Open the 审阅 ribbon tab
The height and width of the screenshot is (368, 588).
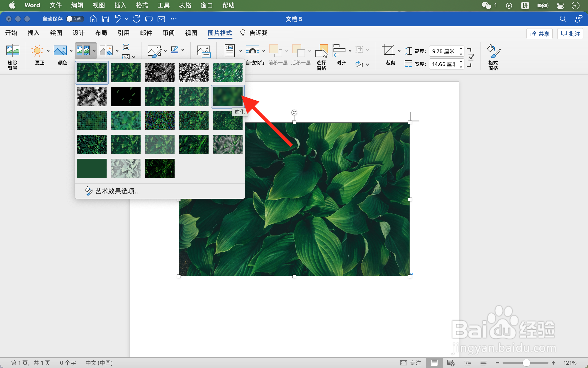[x=169, y=33]
